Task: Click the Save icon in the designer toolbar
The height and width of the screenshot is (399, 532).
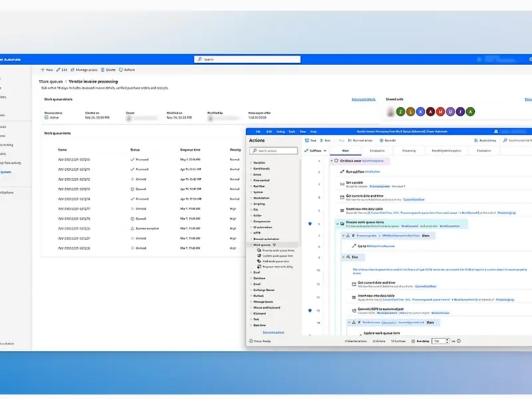Action: click(x=307, y=140)
